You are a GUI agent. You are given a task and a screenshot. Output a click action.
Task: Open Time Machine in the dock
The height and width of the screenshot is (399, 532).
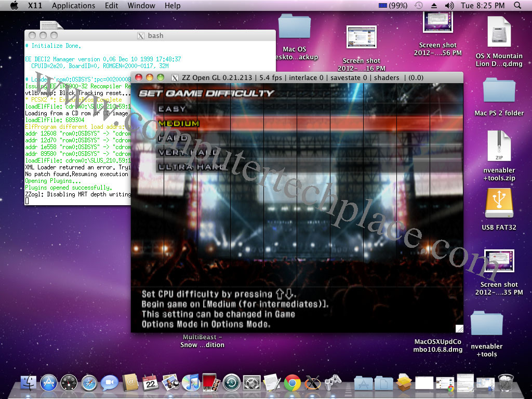231,383
